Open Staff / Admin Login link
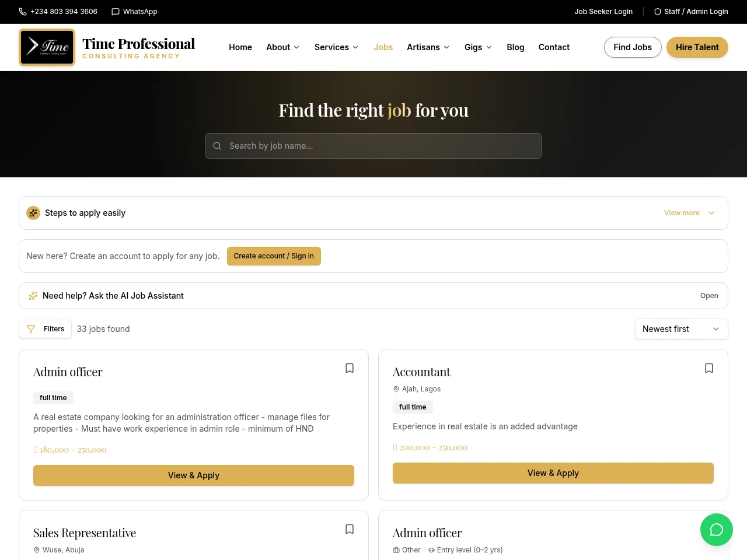This screenshot has height=560, width=747. pyautogui.click(x=691, y=12)
